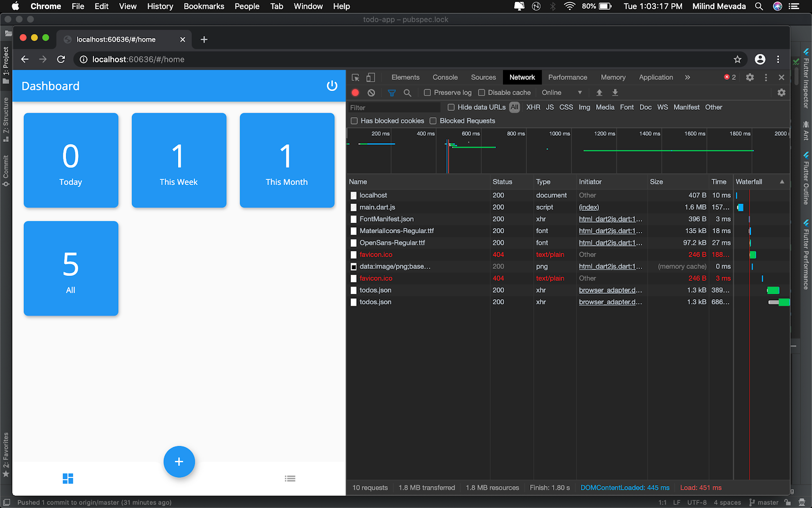This screenshot has height=508, width=812.
Task: Export HAR file via download arrow
Action: (x=615, y=92)
